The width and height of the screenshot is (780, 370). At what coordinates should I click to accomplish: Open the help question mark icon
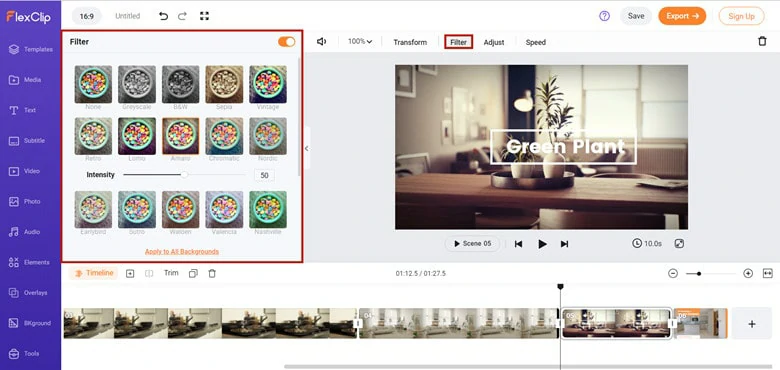pyautogui.click(x=604, y=16)
